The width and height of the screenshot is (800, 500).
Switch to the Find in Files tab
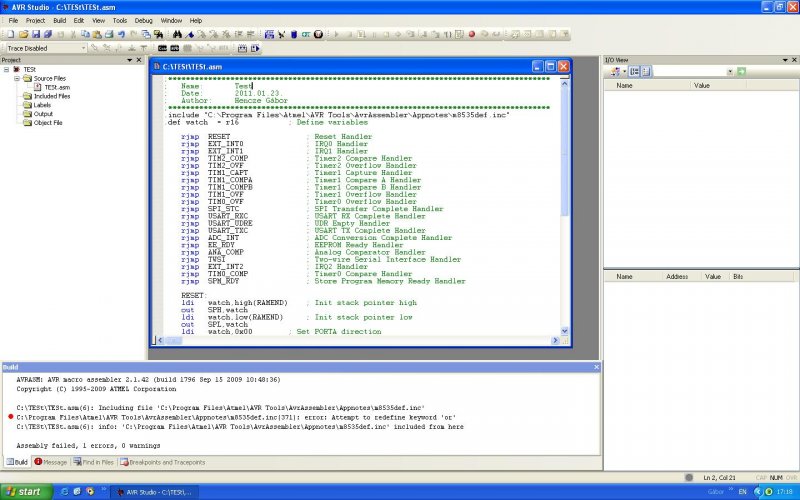coord(93,462)
